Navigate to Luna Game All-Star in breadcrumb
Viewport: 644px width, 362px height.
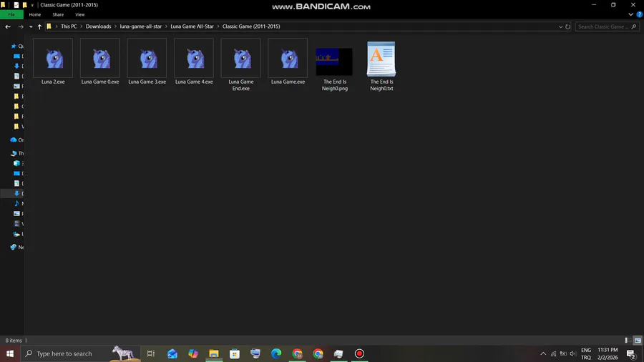coord(192,26)
